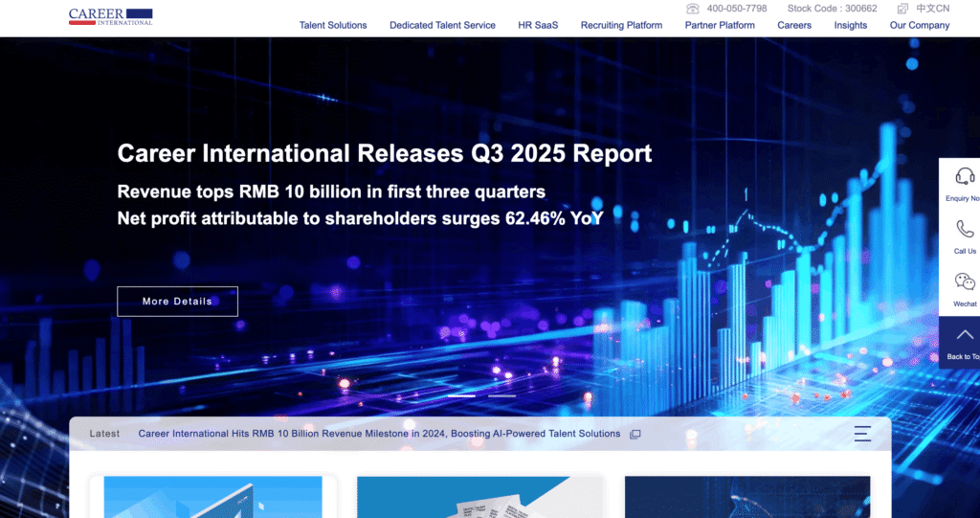Open the Enquiry Now headset icon
This screenshot has width=980, height=518.
pyautogui.click(x=965, y=176)
